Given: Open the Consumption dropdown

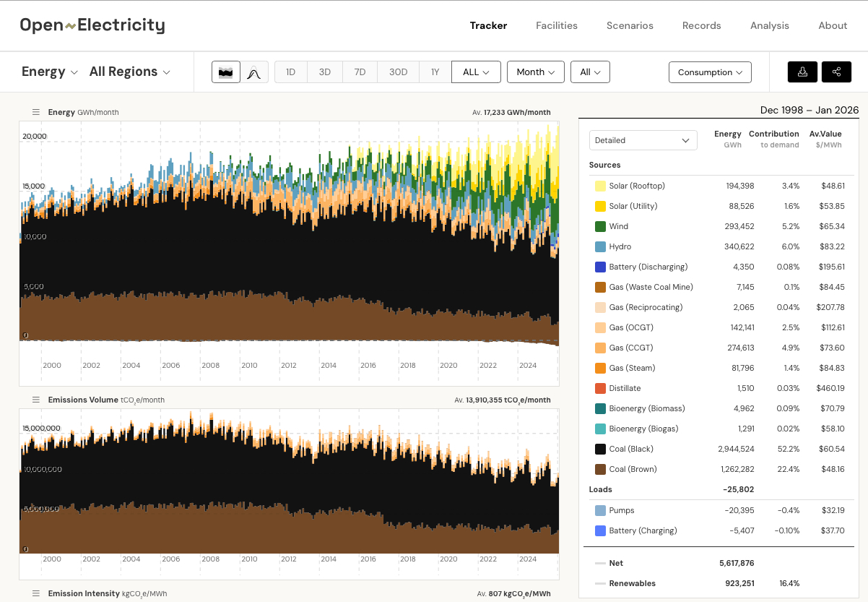Looking at the screenshot, I should 710,72.
